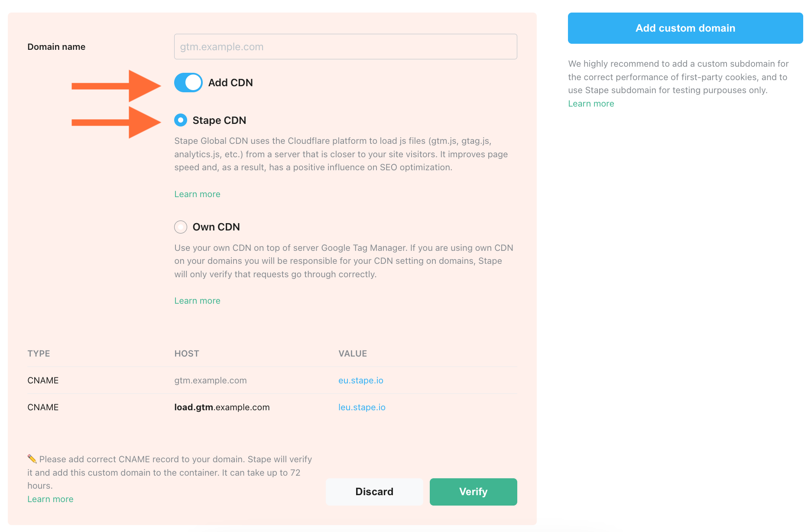Toggle the Add CDN switch

188,83
